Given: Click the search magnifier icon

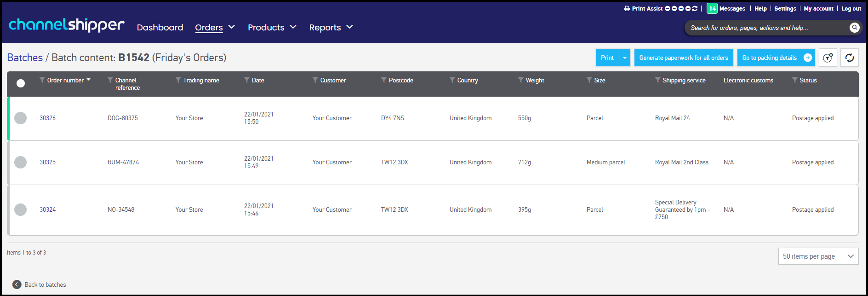Looking at the screenshot, I should click(854, 28).
